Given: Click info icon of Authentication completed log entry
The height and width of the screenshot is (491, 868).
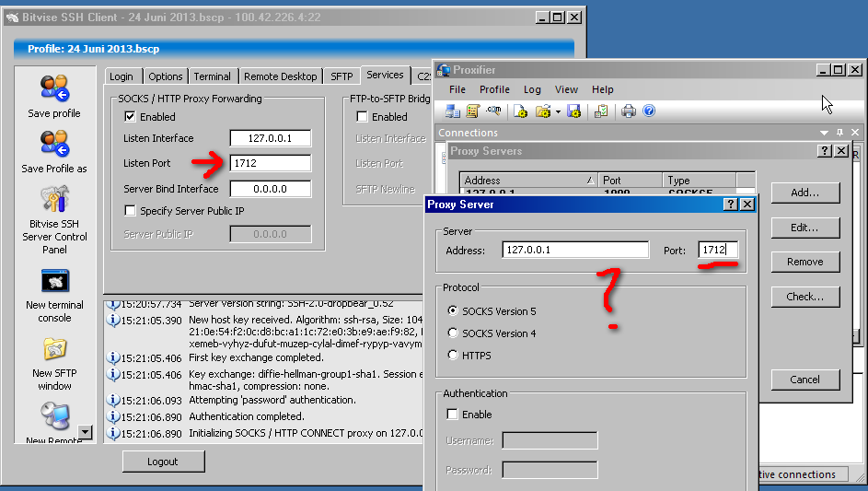Looking at the screenshot, I should [113, 416].
